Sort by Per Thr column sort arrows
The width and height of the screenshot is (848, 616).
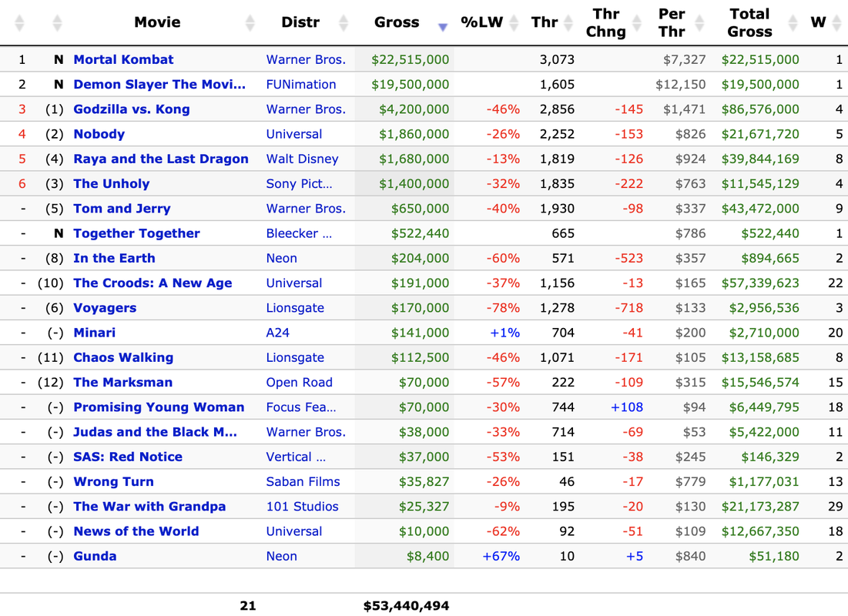700,22
